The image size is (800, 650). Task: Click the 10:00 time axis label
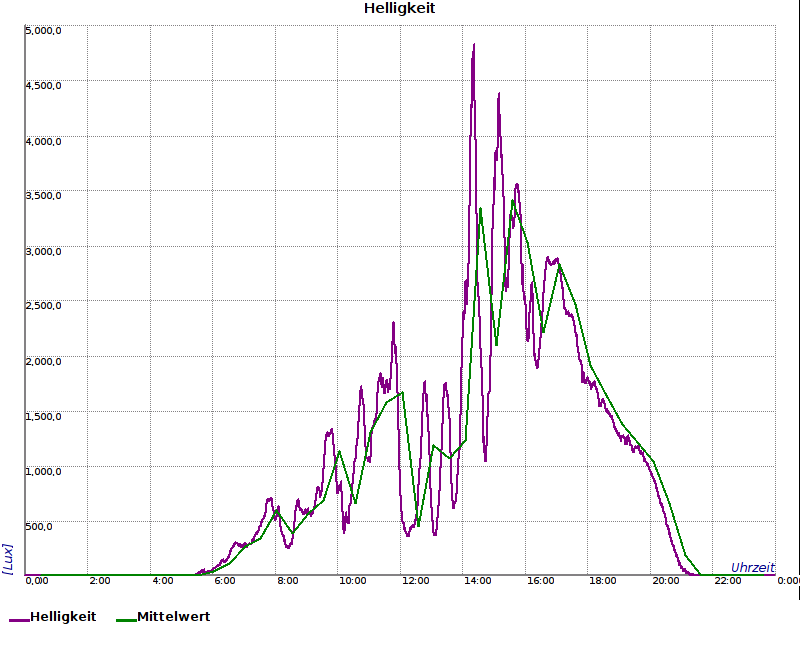click(x=353, y=581)
